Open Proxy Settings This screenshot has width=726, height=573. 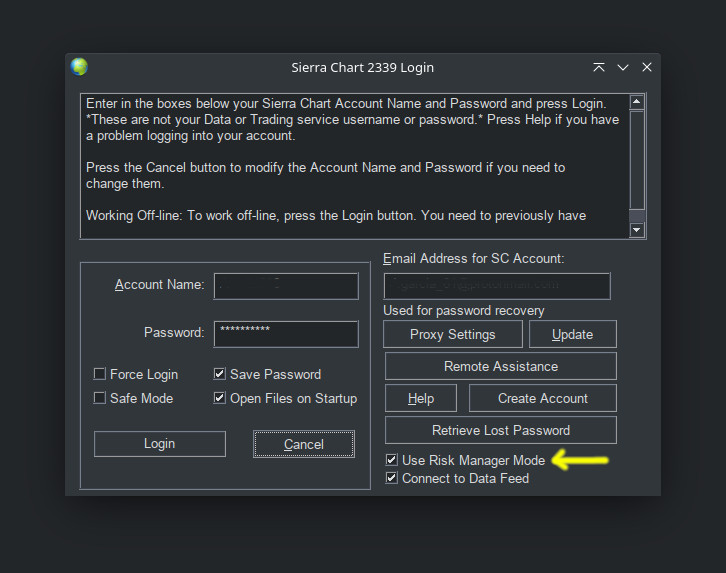(x=453, y=334)
